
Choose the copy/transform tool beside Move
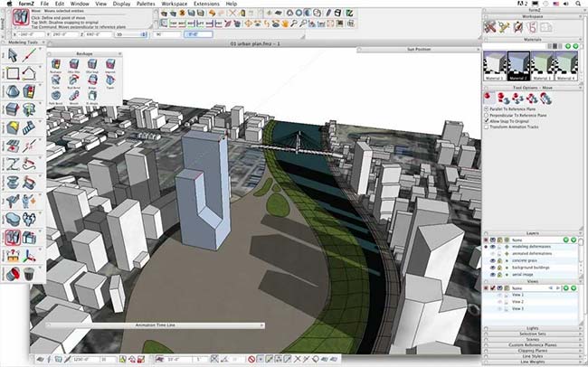(29, 237)
